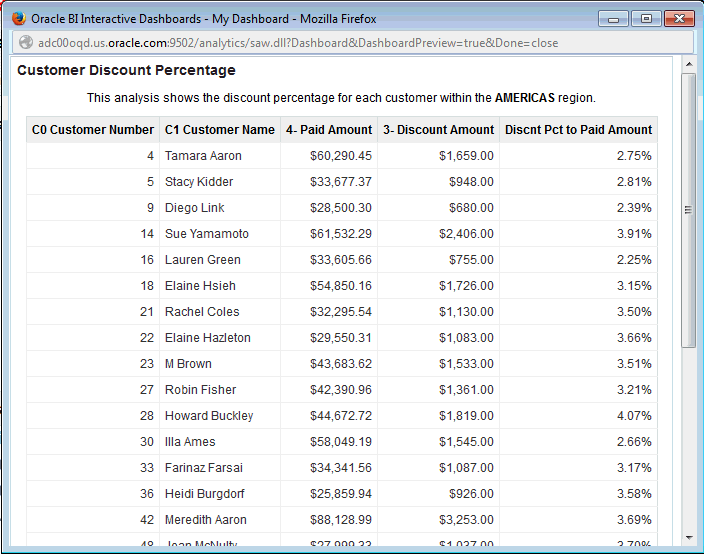The image size is (704, 554).
Task: Click customer number 42 cell
Action: (x=93, y=520)
